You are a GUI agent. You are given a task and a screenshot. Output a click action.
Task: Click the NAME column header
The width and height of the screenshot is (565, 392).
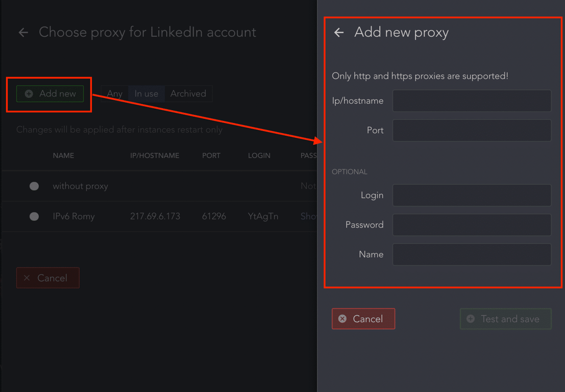pos(63,156)
